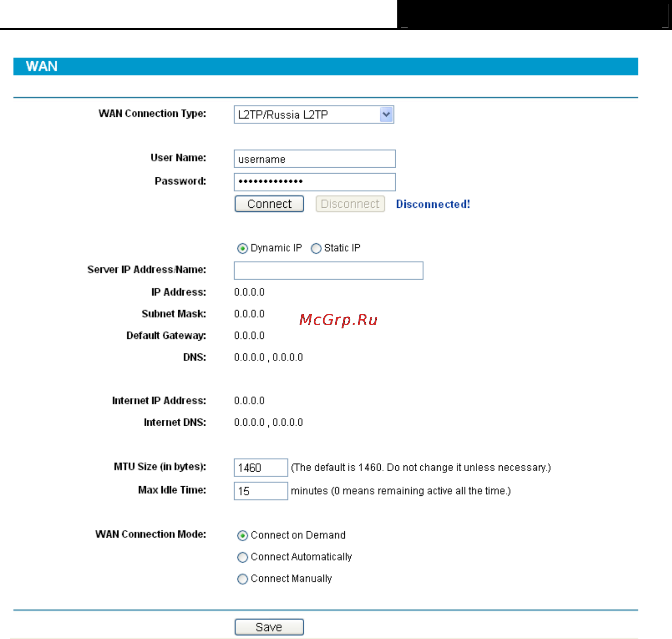Click the Subnet Mask value 0.0.0.0
672x639 pixels.
click(249, 314)
